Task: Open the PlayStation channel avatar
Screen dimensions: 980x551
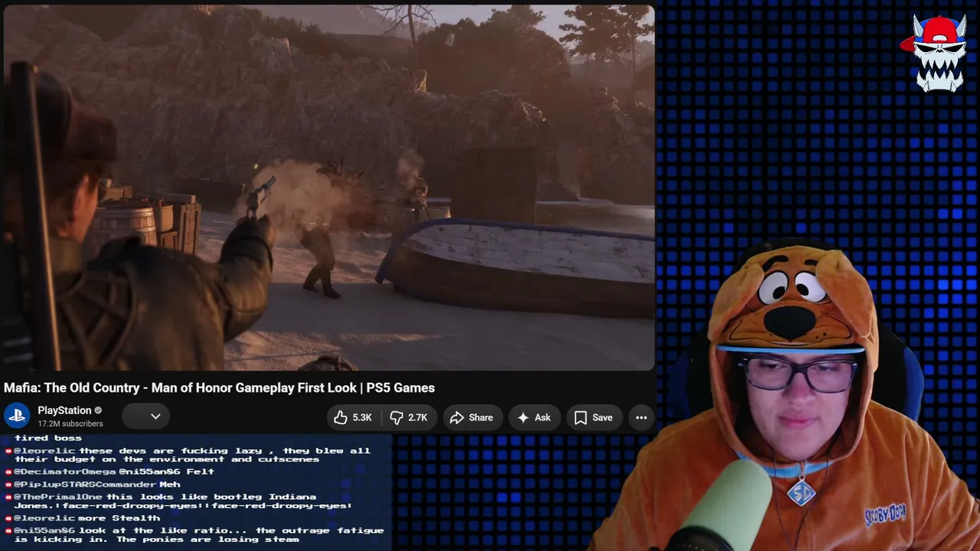Action: click(17, 416)
